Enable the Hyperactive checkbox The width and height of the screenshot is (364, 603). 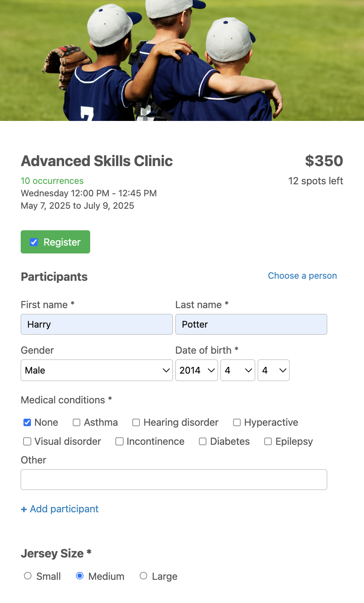237,422
